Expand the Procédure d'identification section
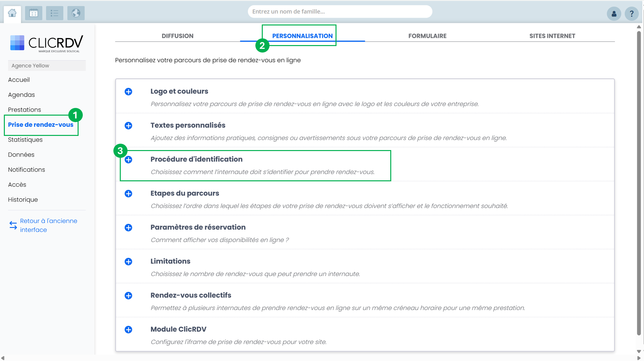This screenshot has height=361, width=644. pyautogui.click(x=128, y=160)
